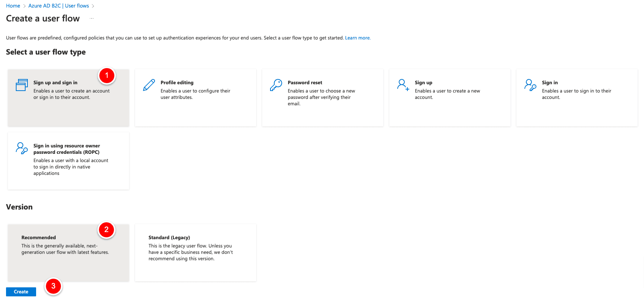Open the Learn more link
Viewport: 644px width, 299px height.
357,38
